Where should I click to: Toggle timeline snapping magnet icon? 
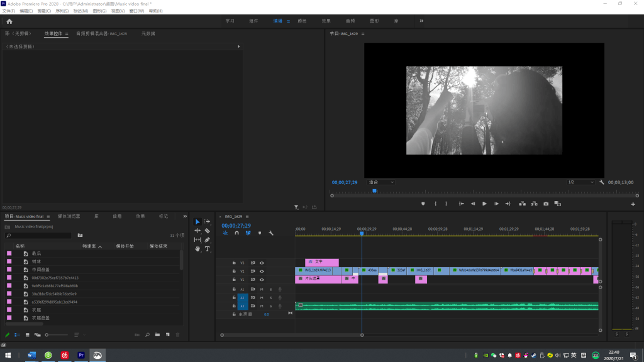236,233
